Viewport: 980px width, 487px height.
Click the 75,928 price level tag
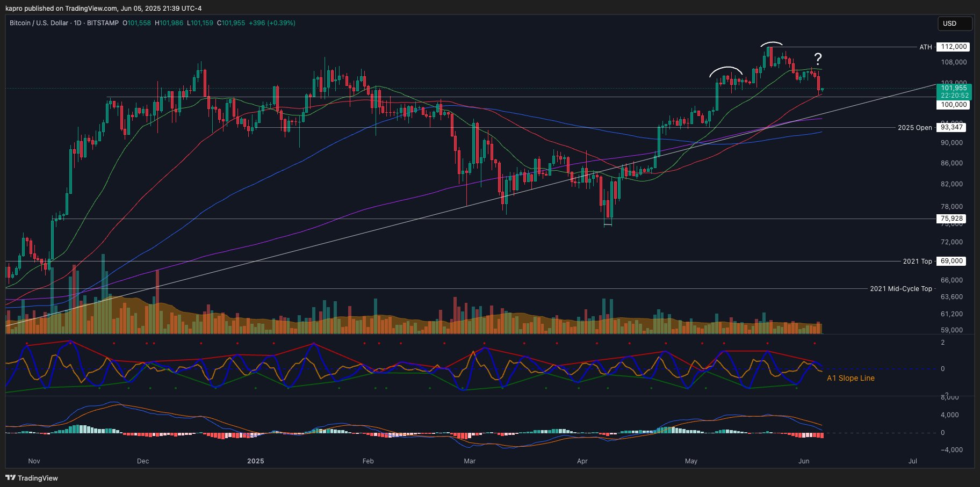pyautogui.click(x=952, y=219)
